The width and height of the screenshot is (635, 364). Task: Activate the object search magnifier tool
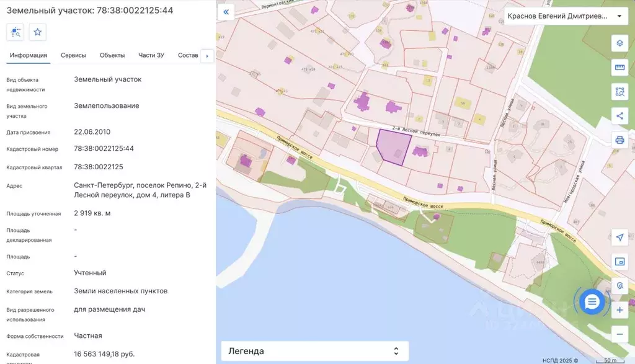click(x=619, y=285)
